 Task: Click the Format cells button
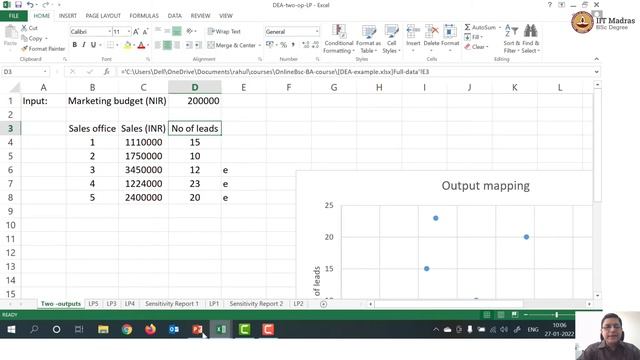click(x=450, y=37)
